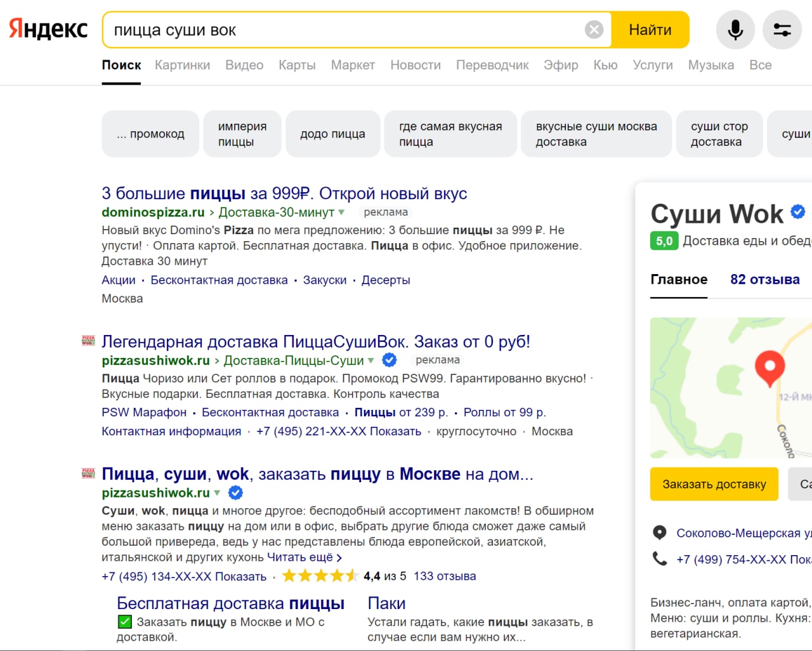The height and width of the screenshot is (651, 812).
Task: Click the Найти search button
Action: click(x=650, y=30)
